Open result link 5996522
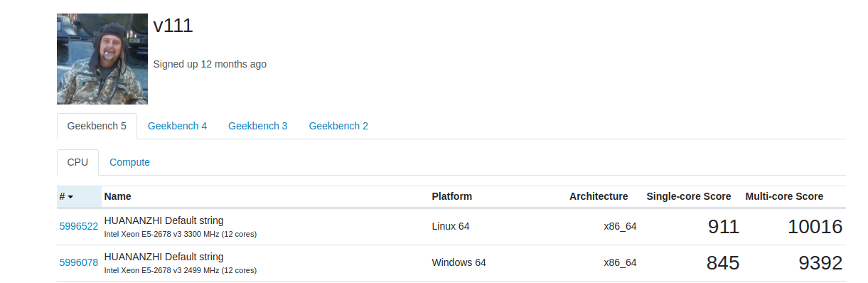Image resolution: width=868 pixels, height=283 pixels. 78,226
